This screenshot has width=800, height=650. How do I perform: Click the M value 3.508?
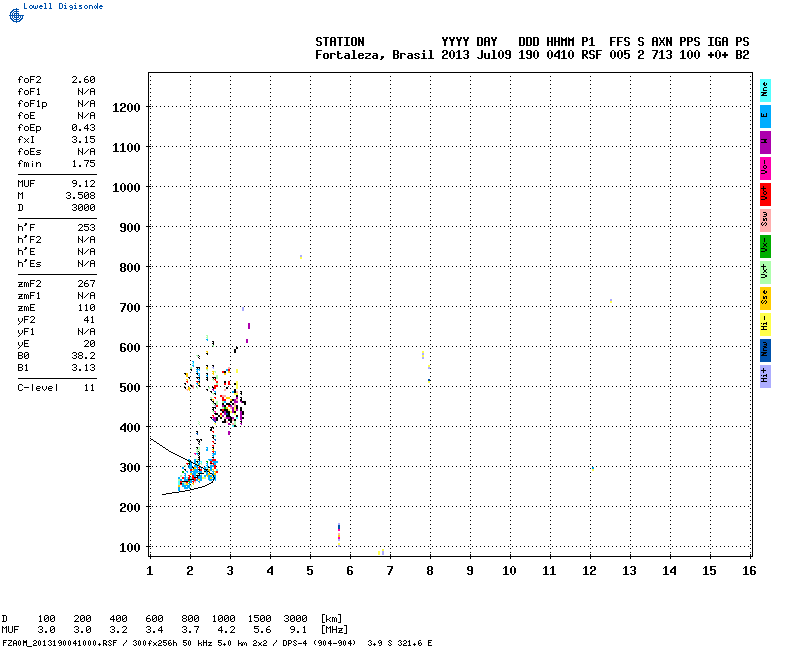(80, 196)
